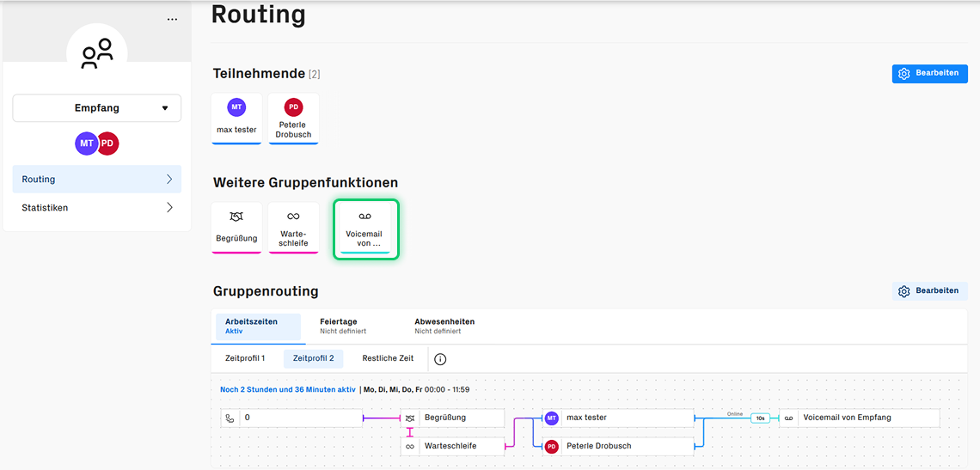Screen dimensions: 980x470
Task: Click MT avatar in max tester card
Action: [237, 107]
